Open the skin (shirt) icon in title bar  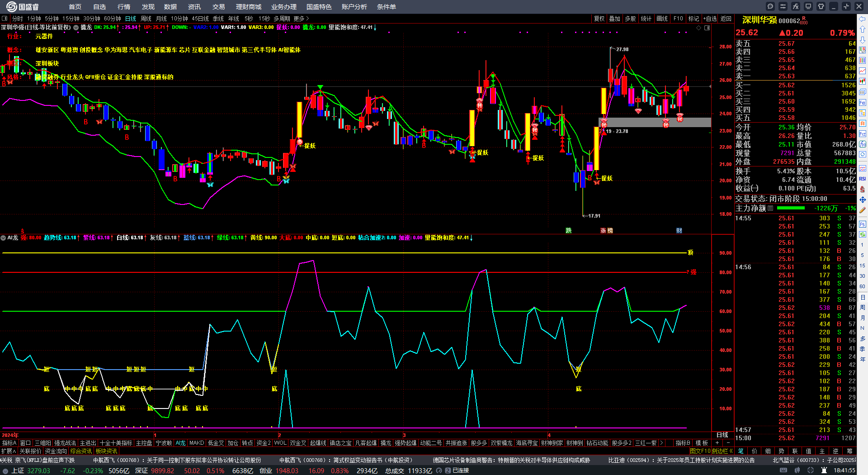coord(821,6)
